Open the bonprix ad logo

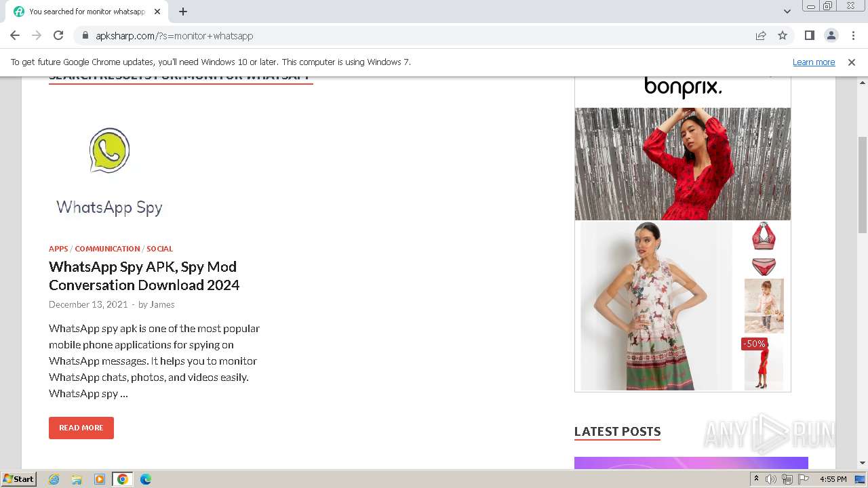683,87
